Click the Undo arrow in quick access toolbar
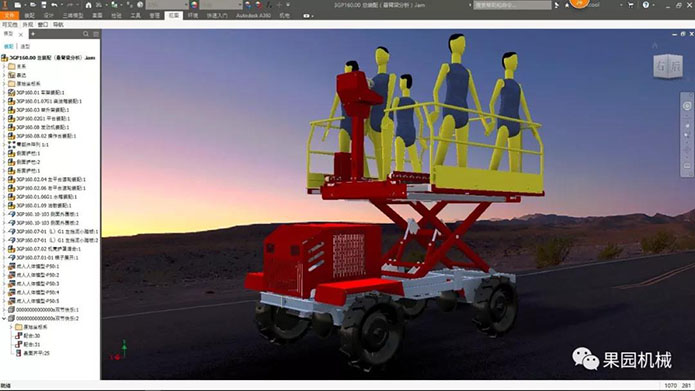This screenshot has height=391, width=695. pyautogui.click(x=54, y=5)
